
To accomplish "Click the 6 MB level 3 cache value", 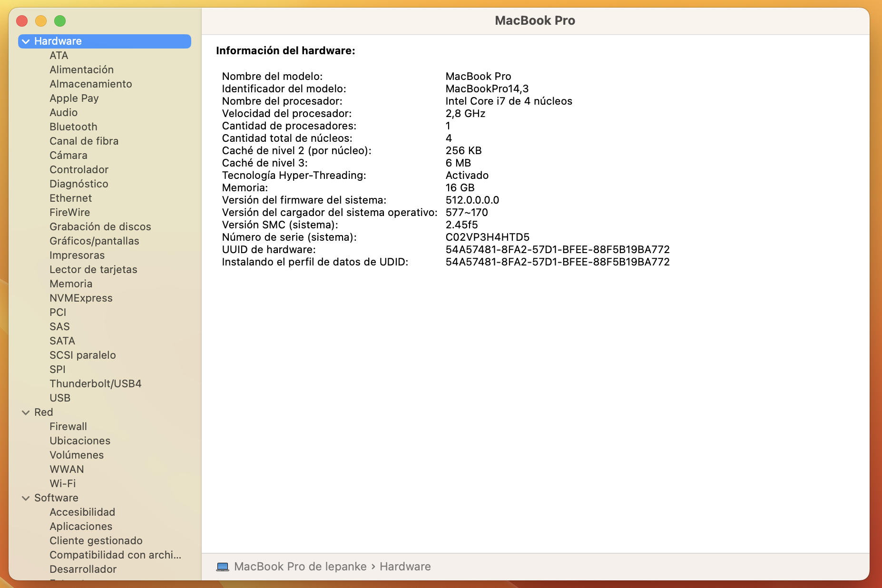I will [x=459, y=163].
